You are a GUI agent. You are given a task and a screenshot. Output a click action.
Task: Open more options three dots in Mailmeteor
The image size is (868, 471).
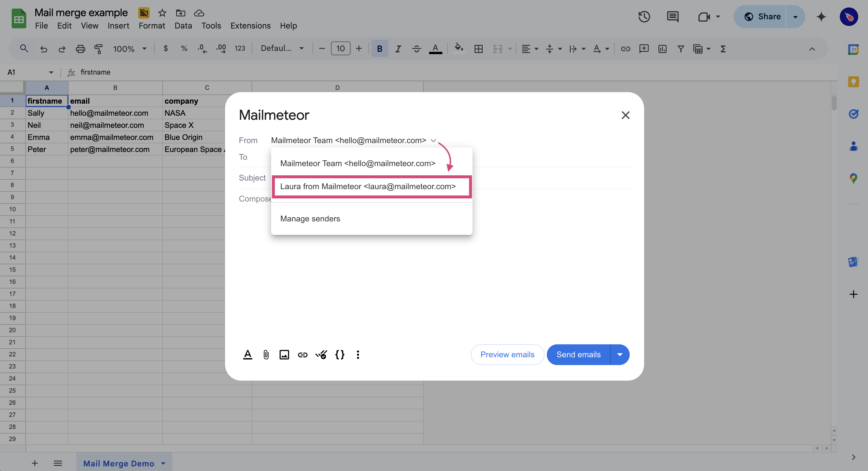click(358, 355)
